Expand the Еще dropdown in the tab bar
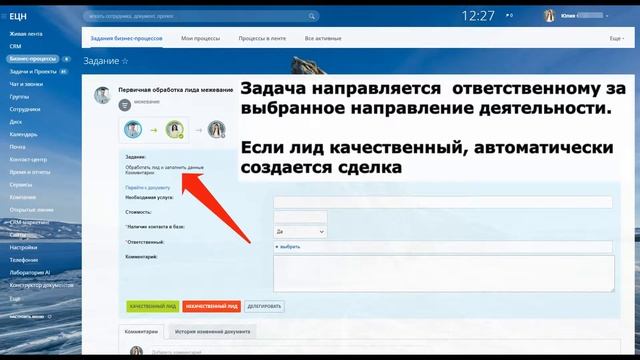Screen dimensions: 640x360 617,38
